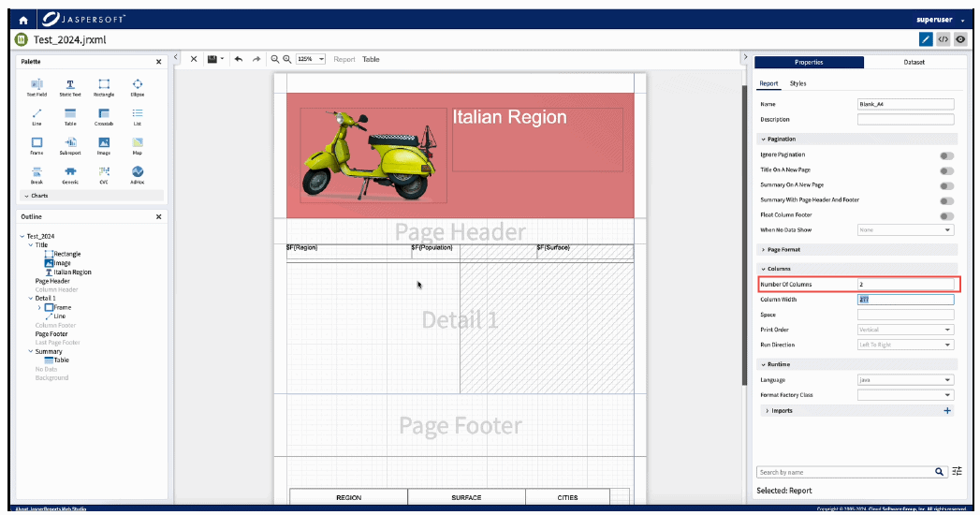
Task: Open the Styles tab
Action: click(x=797, y=84)
